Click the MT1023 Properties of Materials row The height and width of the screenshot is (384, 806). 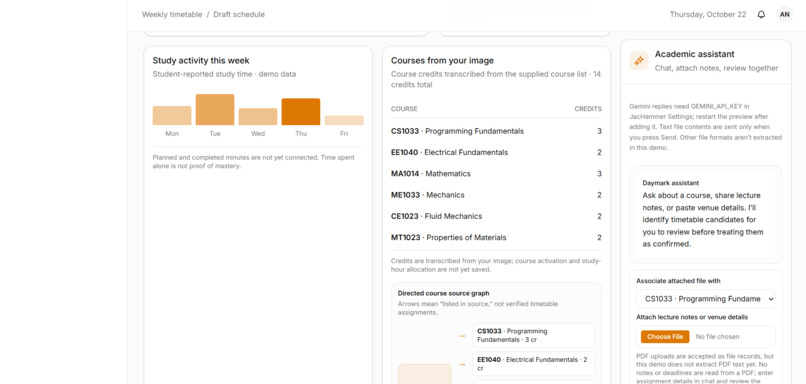496,237
